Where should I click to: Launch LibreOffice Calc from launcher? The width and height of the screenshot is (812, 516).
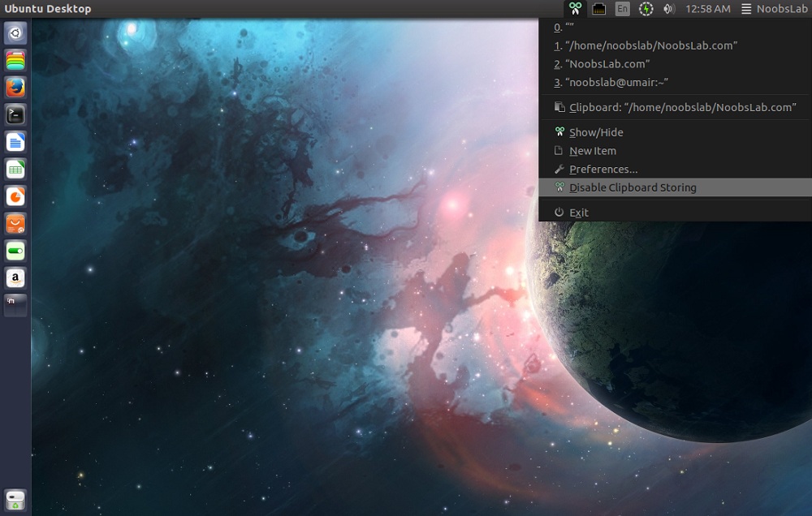pyautogui.click(x=15, y=170)
